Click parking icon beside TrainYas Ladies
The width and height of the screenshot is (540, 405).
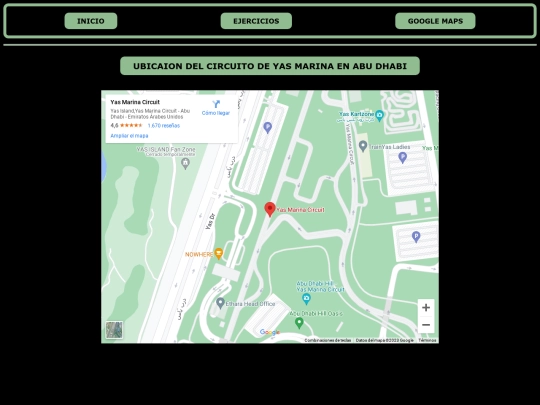403,158
